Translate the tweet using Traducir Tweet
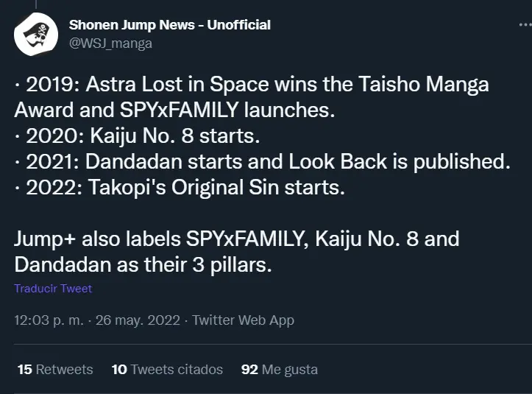 (53, 289)
